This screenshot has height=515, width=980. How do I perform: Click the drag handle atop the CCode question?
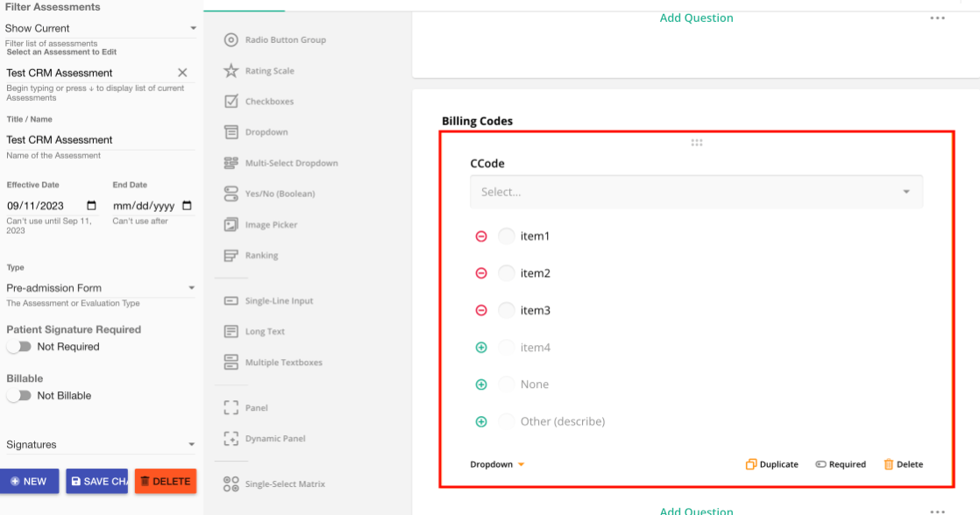click(x=697, y=143)
